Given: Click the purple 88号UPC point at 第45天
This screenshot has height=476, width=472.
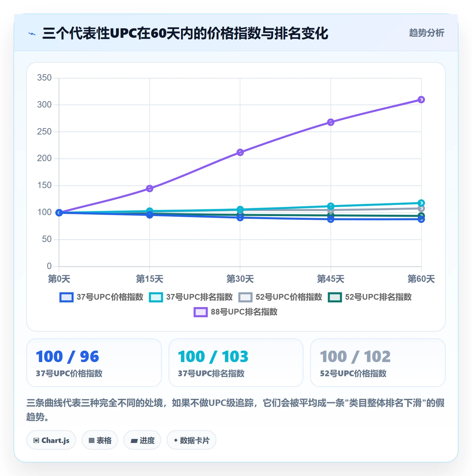Looking at the screenshot, I should pyautogui.click(x=331, y=122).
